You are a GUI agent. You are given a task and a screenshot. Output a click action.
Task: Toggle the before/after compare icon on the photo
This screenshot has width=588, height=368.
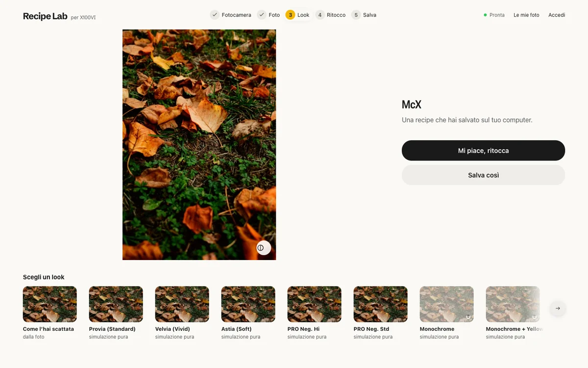[264, 248]
